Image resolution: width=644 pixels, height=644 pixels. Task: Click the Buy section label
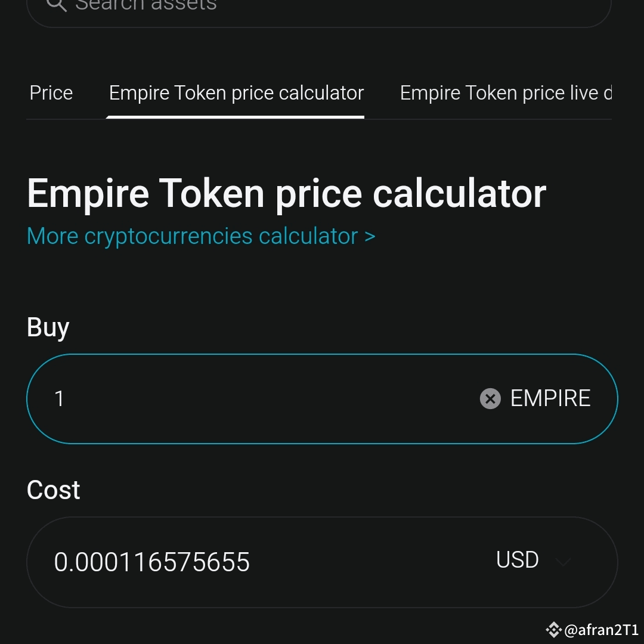click(x=48, y=326)
